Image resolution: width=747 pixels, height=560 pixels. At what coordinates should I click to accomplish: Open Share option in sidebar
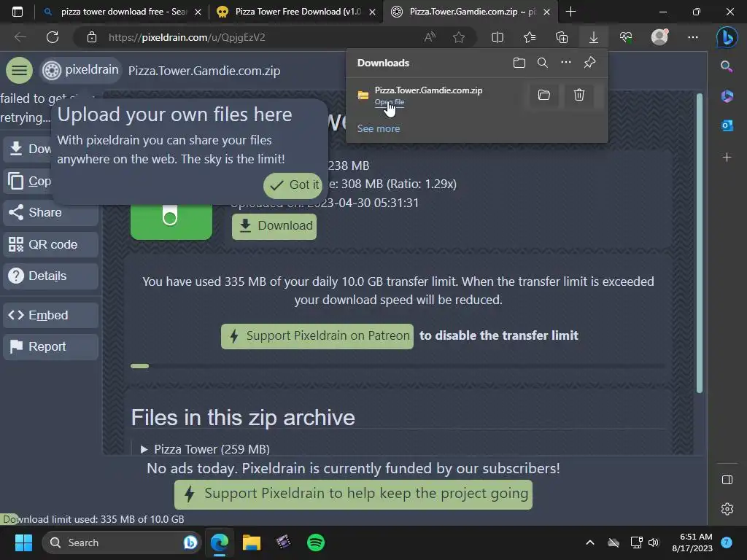(50, 212)
